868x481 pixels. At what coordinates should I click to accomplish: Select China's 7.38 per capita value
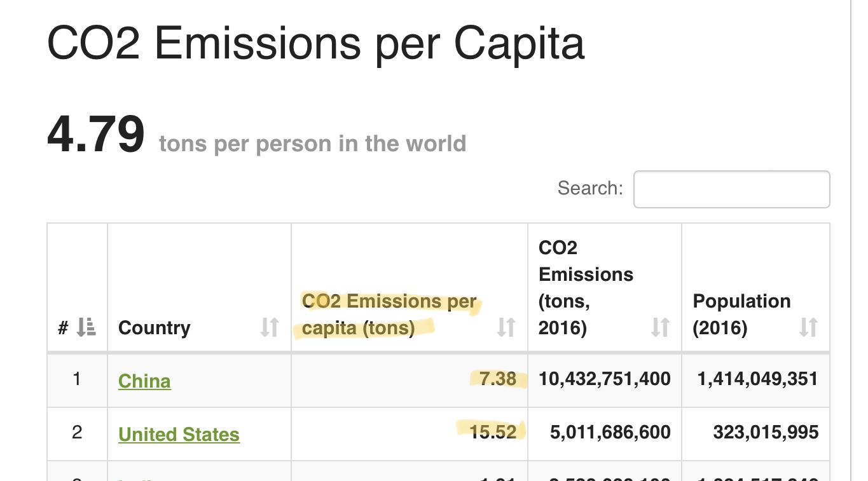click(498, 379)
